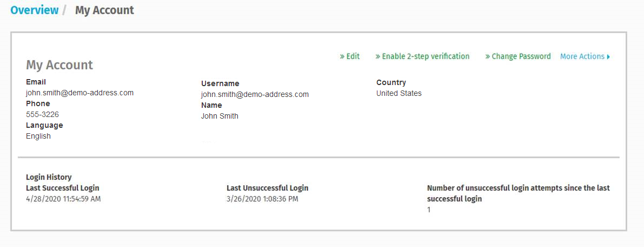Viewport: 644px width, 247px height.
Task: Click the Login History heading
Action: point(49,177)
